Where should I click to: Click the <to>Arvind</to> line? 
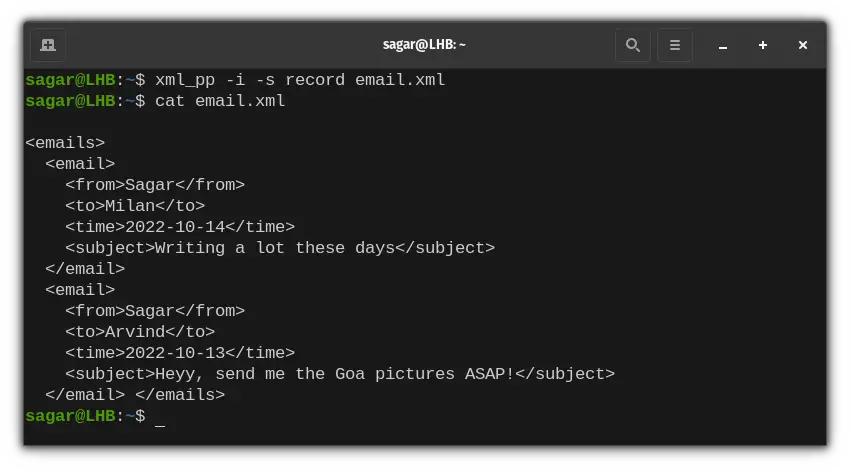[x=140, y=332]
